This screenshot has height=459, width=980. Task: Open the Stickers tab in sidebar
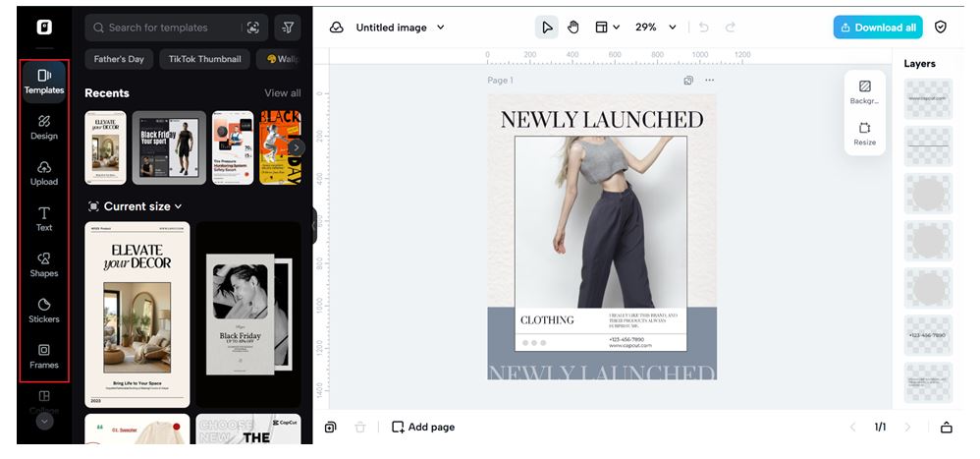click(44, 310)
